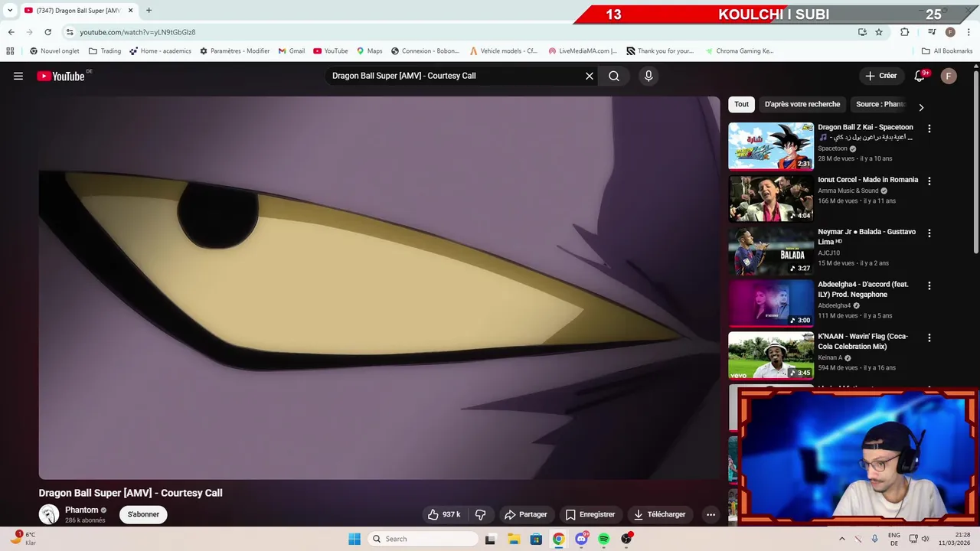Open Spotify from the taskbar
Viewport: 980px width, 551px height.
604,539
